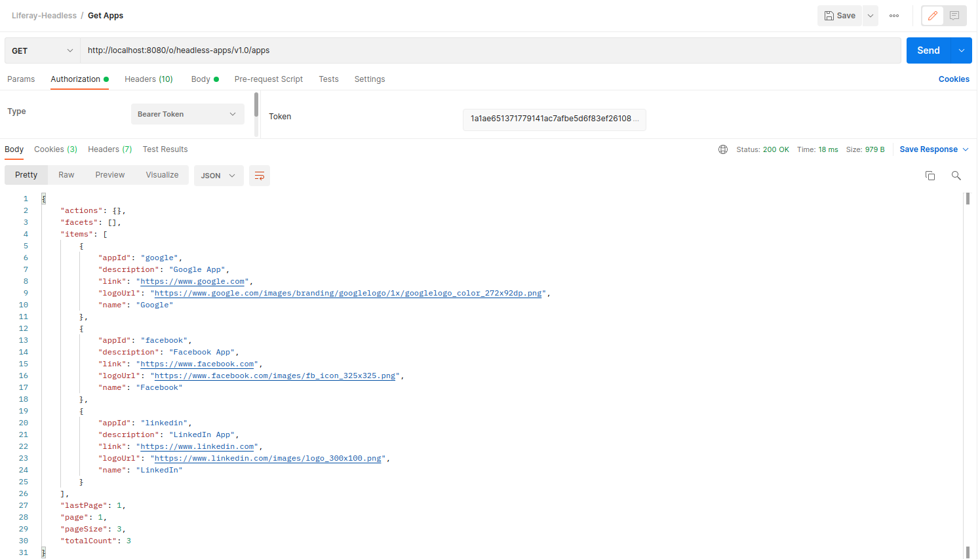Click the "totalCount": 3 line
Screen dimensions: 980x559
pyautogui.click(x=96, y=541)
